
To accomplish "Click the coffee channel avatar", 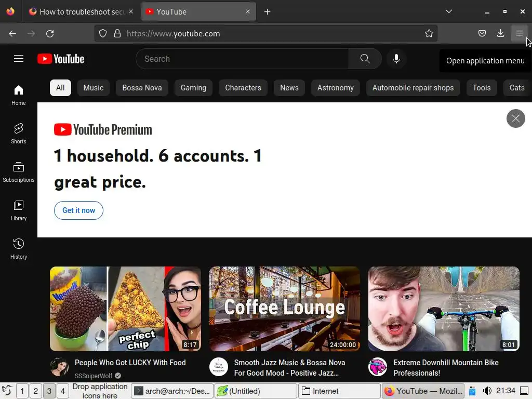I will pyautogui.click(x=219, y=367).
